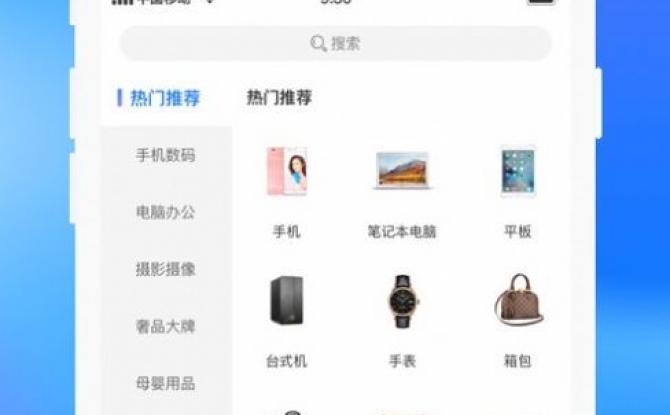Click inside the 搜索 search field
The image size is (670, 415).
click(x=336, y=44)
